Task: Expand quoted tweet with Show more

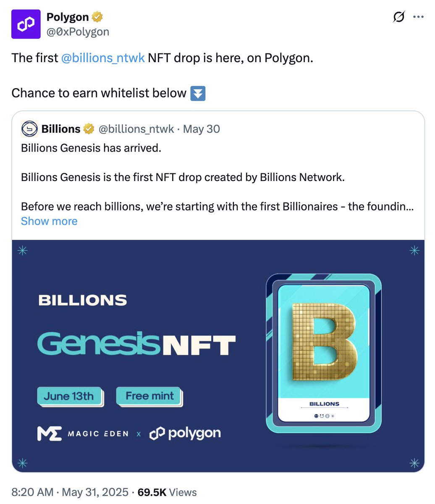Action: pos(49,221)
